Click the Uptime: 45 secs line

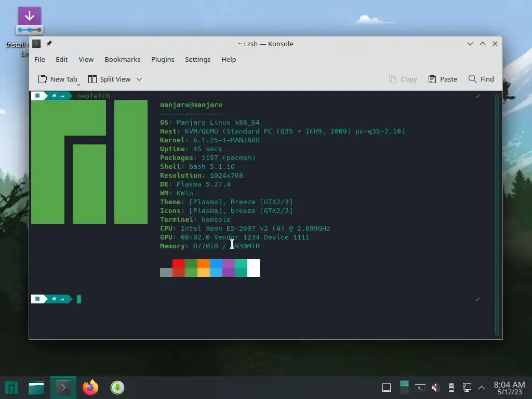[191, 149]
